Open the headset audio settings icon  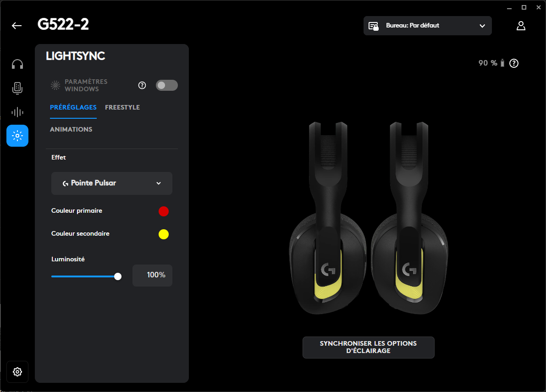click(x=17, y=64)
